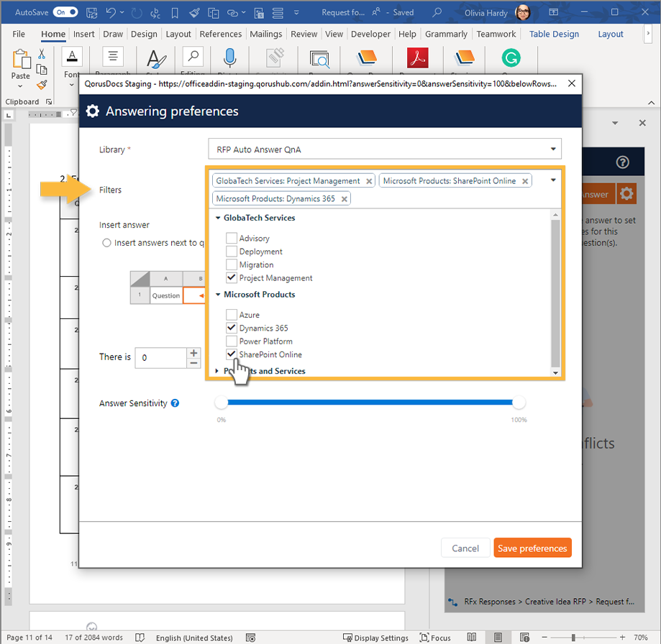Click Display Settings in status bar
Image resolution: width=661 pixels, height=644 pixels.
tap(375, 638)
